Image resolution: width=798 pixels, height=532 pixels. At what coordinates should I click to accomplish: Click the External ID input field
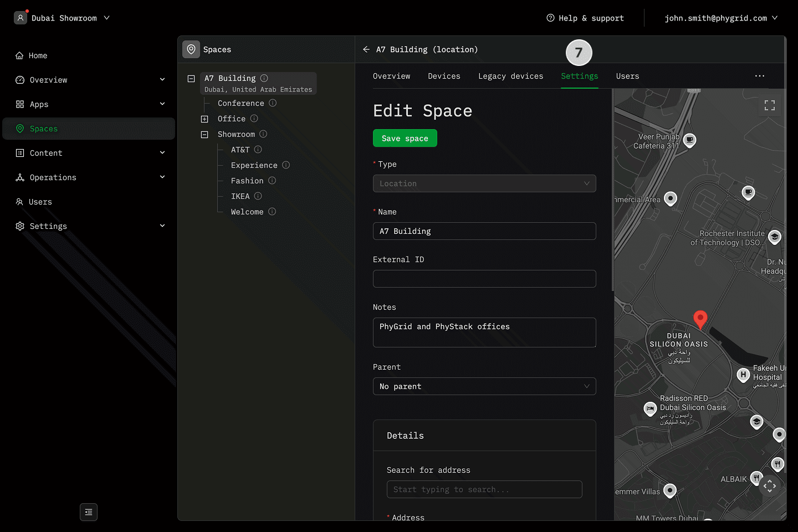[x=484, y=279]
